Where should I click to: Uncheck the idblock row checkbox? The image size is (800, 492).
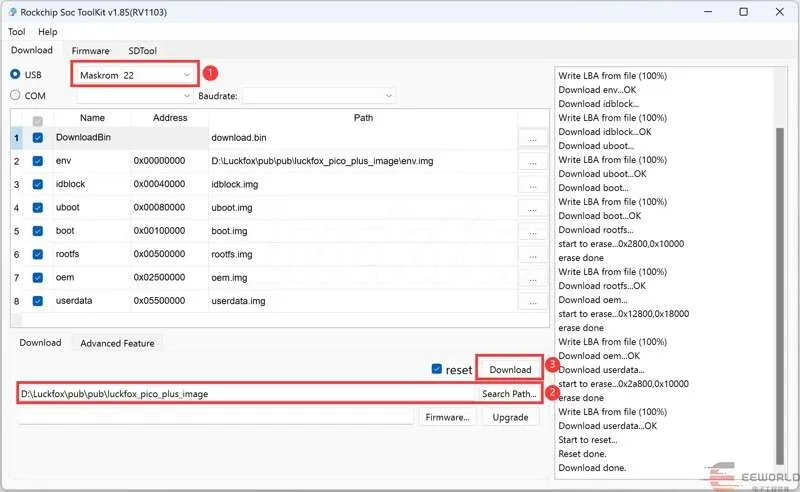38,184
